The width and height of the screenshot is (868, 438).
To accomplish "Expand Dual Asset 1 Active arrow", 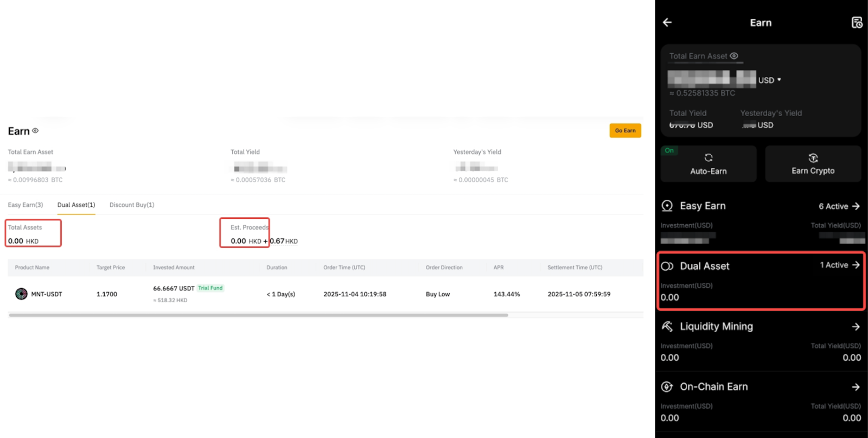I will (856, 265).
